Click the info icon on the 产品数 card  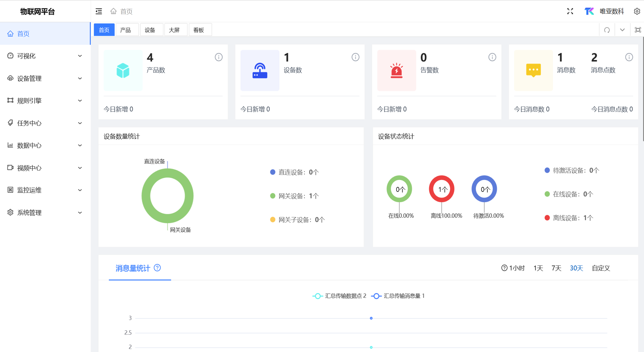coord(218,57)
